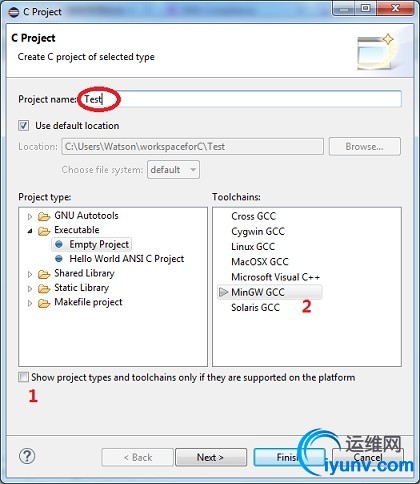Click the GNU Autotools folder icon
The image size is (420, 484).
pos(44,217)
